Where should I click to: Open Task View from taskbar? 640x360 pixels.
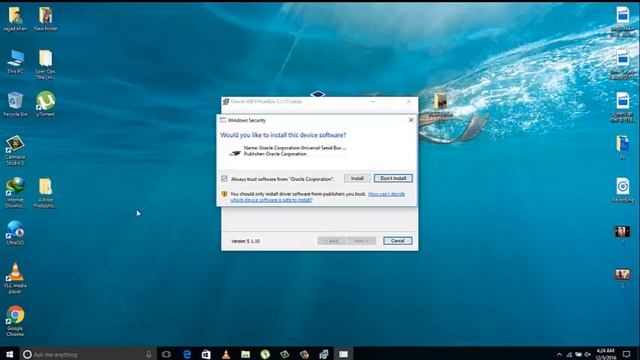point(166,354)
